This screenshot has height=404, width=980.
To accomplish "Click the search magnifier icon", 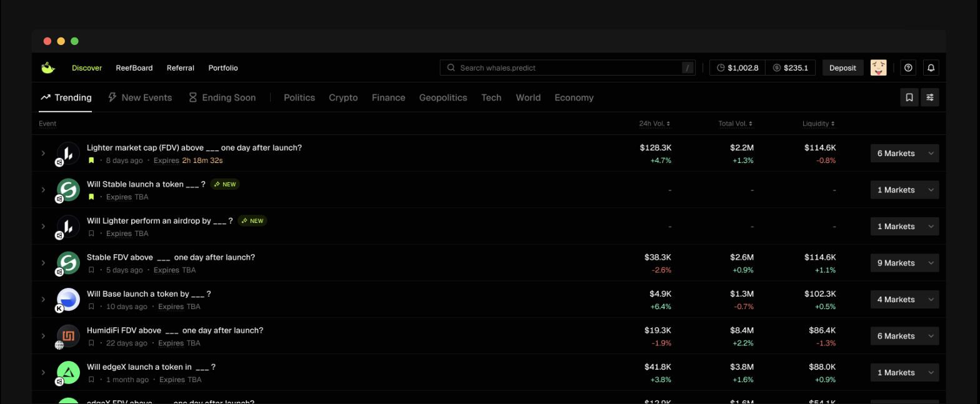I will click(x=451, y=67).
